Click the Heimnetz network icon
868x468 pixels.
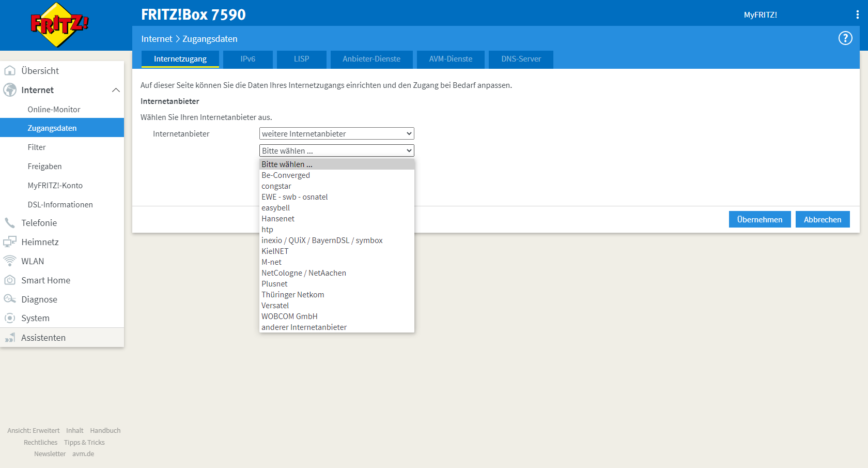[10, 242]
